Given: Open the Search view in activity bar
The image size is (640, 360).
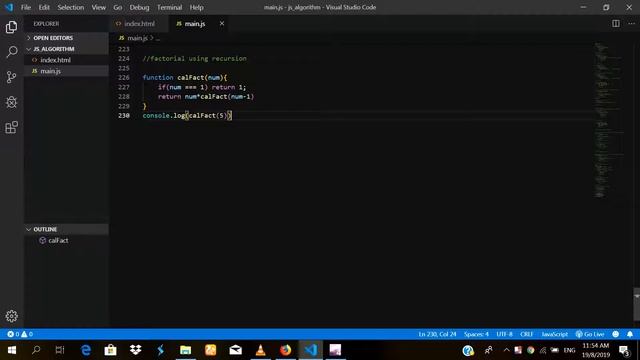Looking at the screenshot, I should pos(11,52).
